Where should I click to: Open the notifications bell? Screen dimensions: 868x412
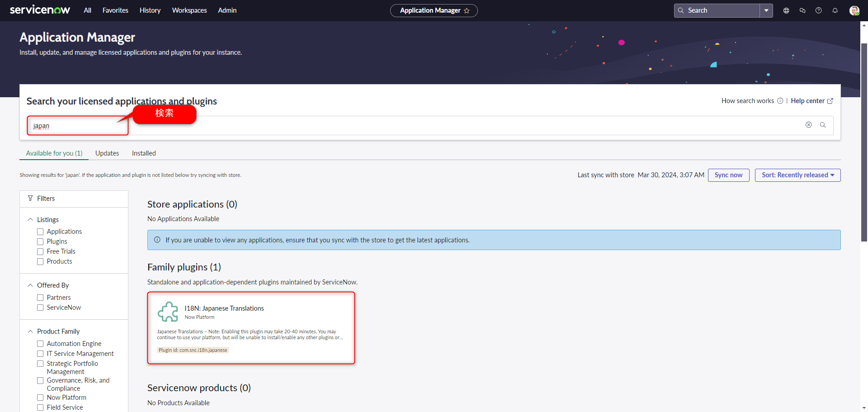(x=835, y=10)
